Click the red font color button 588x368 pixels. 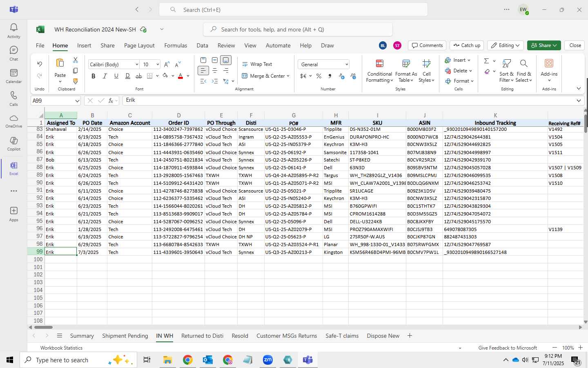(180, 76)
